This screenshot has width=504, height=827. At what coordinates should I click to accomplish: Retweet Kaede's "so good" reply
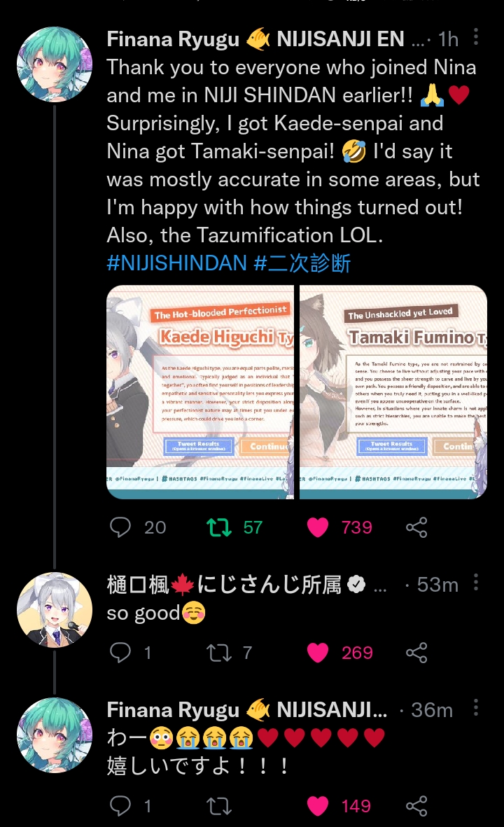219,653
